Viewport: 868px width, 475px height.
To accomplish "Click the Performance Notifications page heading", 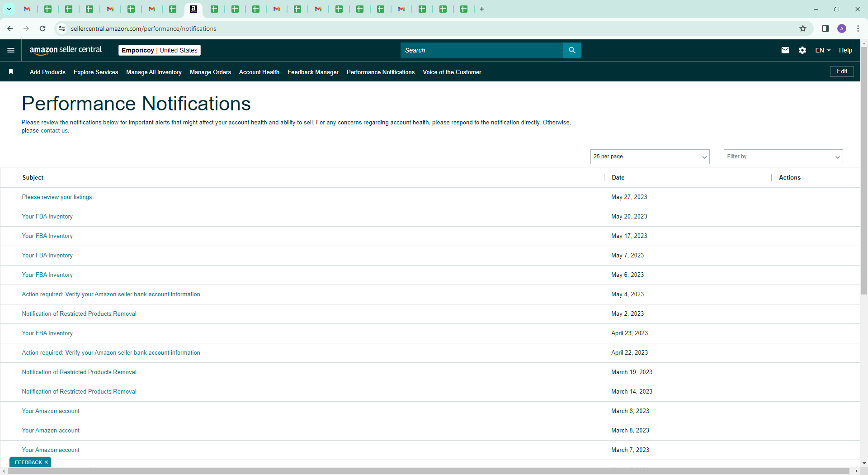I will click(136, 104).
